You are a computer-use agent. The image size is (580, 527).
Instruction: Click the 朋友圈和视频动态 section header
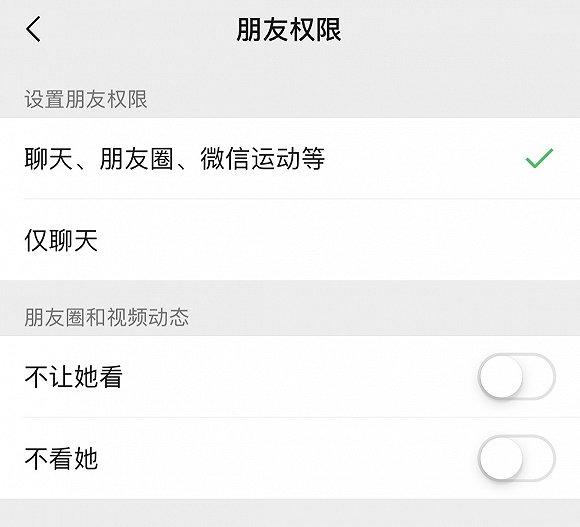pyautogui.click(x=107, y=317)
